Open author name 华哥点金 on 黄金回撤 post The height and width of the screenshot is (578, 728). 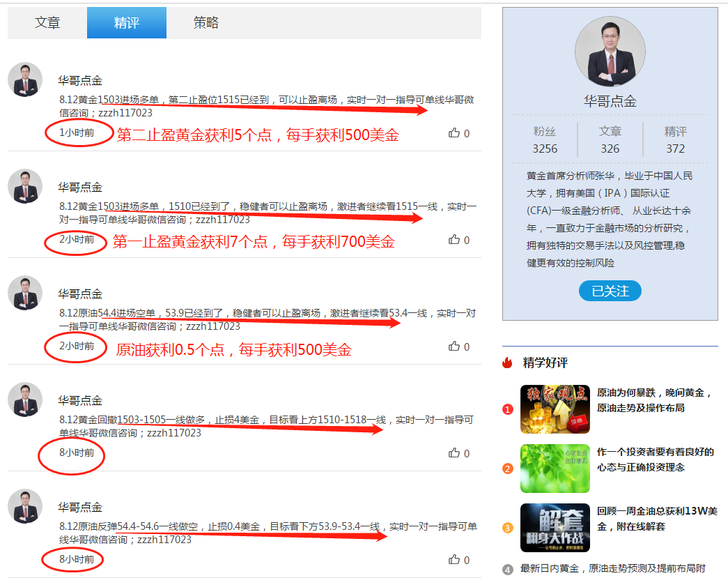(80, 400)
